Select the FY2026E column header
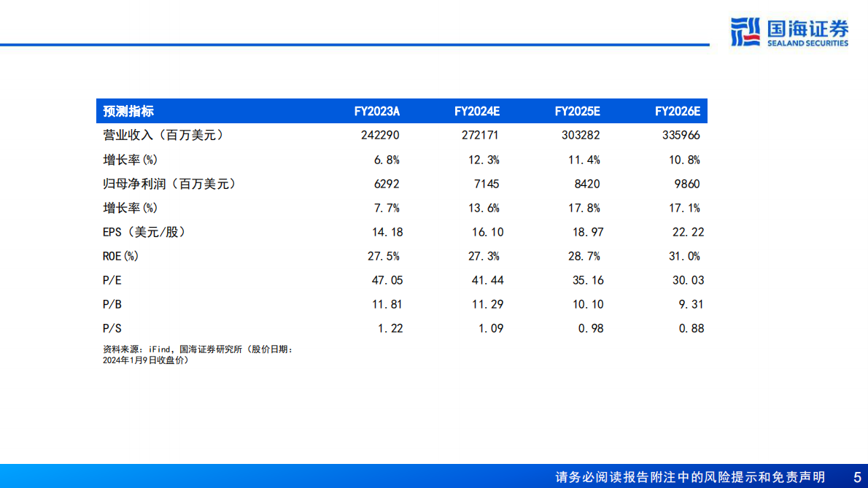Screen dimensions: 868x488 click(x=678, y=111)
